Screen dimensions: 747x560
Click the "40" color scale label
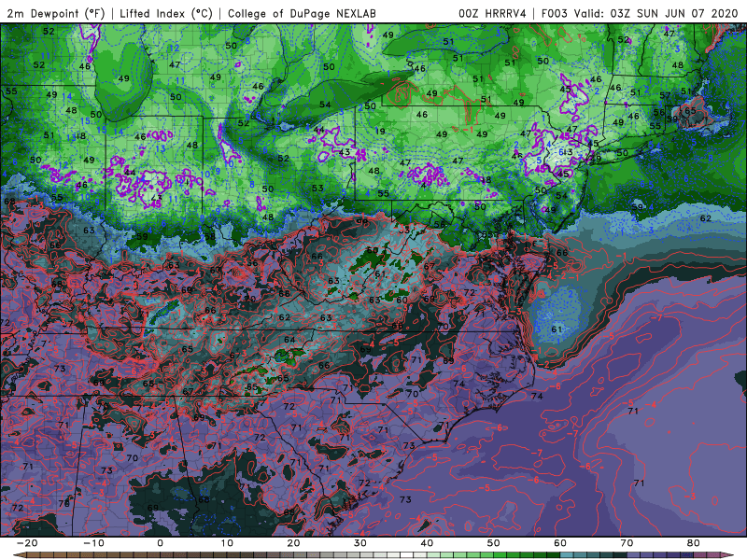[x=427, y=543]
